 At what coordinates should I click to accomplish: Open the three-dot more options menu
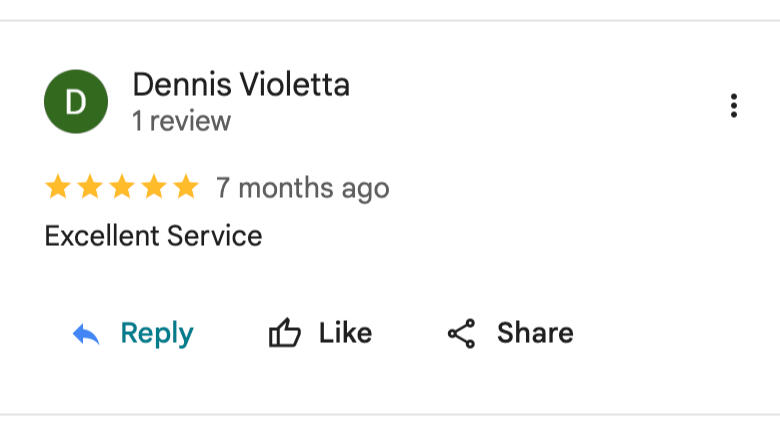[x=734, y=106]
